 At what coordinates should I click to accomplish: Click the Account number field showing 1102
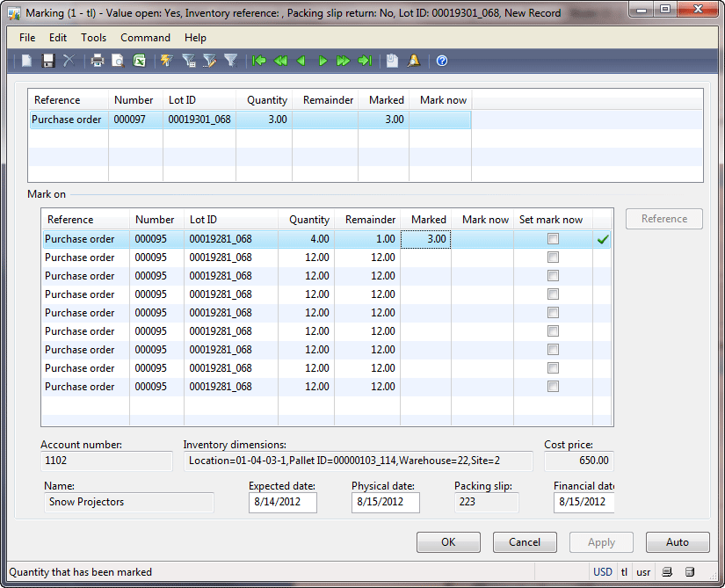click(106, 461)
